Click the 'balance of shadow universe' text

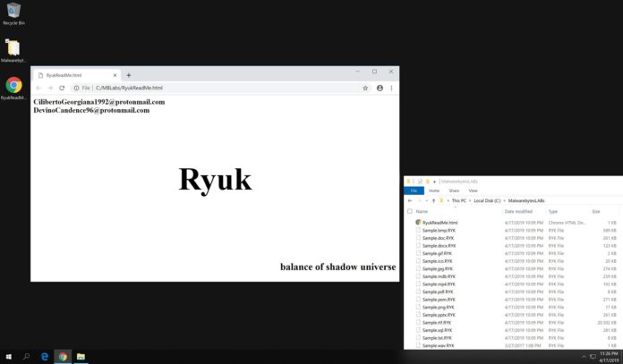click(x=338, y=267)
